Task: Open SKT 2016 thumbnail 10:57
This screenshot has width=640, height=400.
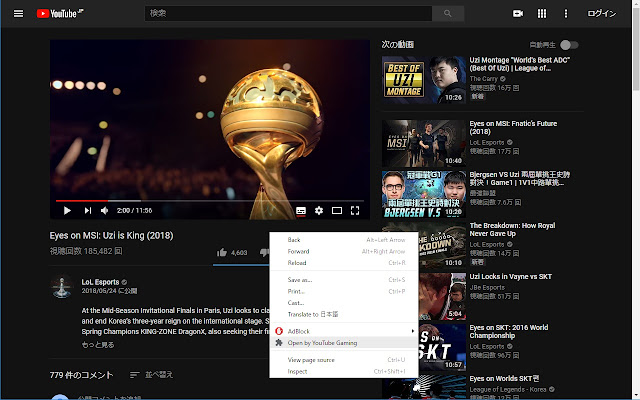Action: coord(442,347)
